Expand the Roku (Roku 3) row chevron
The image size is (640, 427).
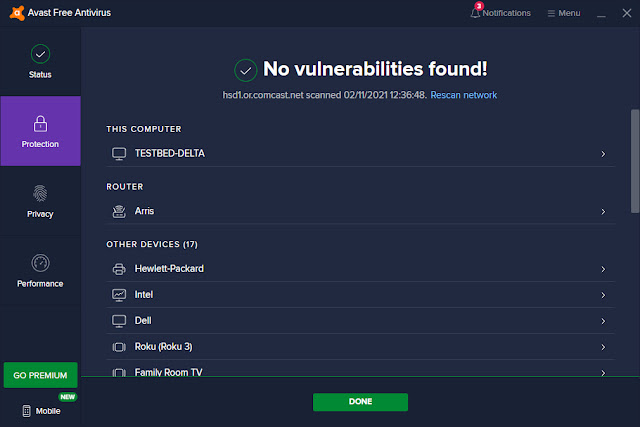pos(603,347)
